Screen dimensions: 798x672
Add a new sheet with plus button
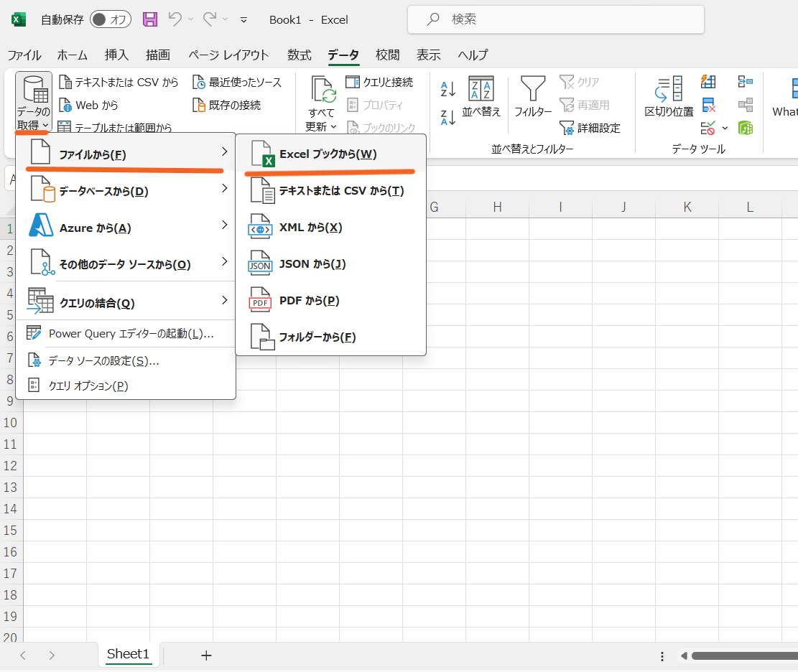pos(206,655)
